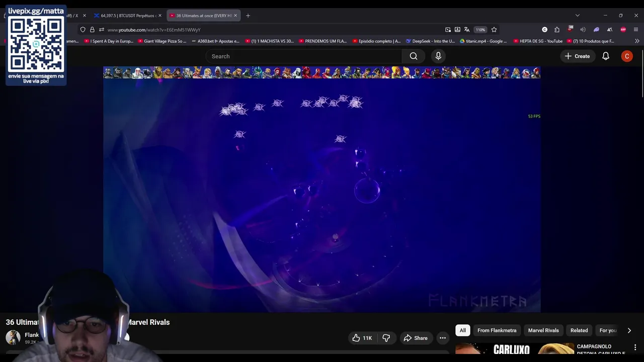Open the CARLUXO suggested video thumbnail
The width and height of the screenshot is (644, 362).
(515, 349)
